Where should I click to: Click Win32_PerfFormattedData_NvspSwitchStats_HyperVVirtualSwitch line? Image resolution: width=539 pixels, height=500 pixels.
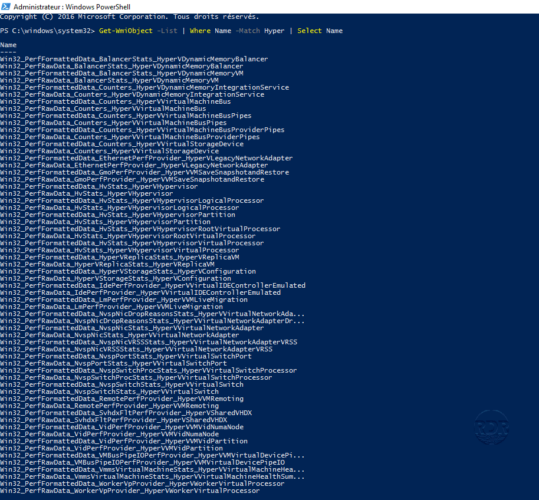coord(122,385)
